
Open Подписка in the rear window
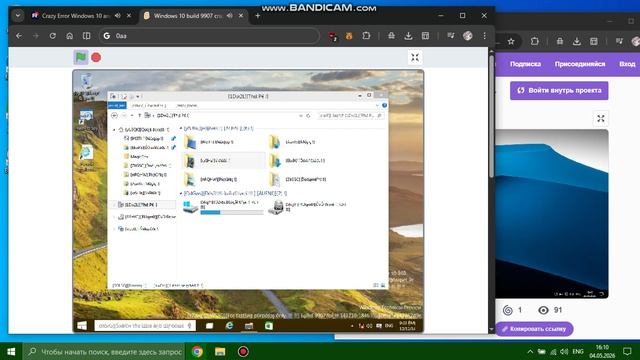point(525,64)
